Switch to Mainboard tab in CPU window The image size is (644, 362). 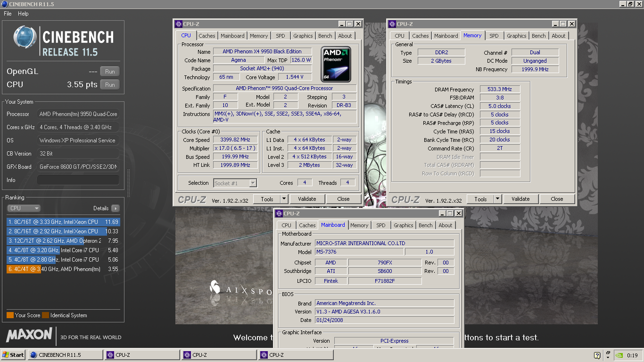pyautogui.click(x=232, y=36)
